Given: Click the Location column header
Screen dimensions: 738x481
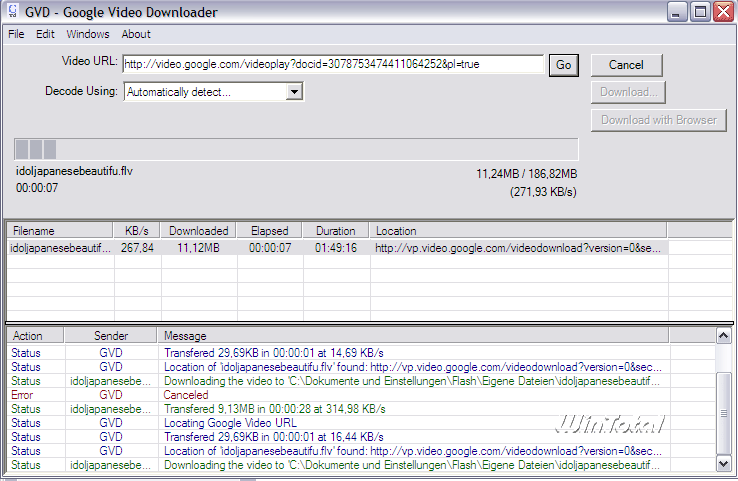Looking at the screenshot, I should (x=518, y=231).
